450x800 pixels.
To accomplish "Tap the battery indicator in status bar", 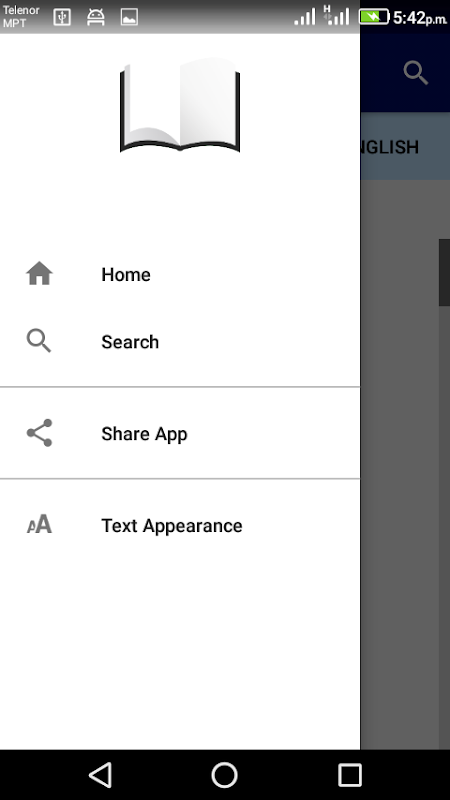I will coord(374,17).
